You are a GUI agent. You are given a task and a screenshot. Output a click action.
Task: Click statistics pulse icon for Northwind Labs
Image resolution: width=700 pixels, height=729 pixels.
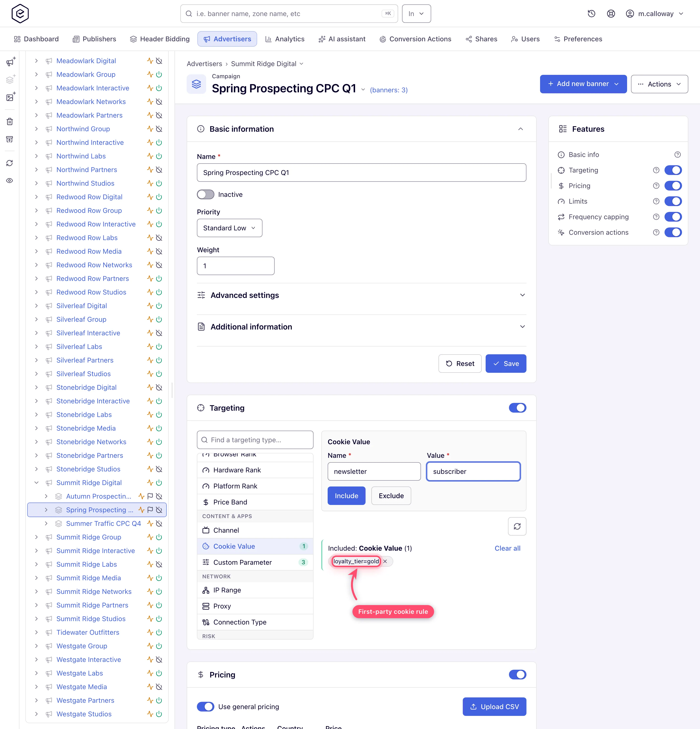coord(150,156)
